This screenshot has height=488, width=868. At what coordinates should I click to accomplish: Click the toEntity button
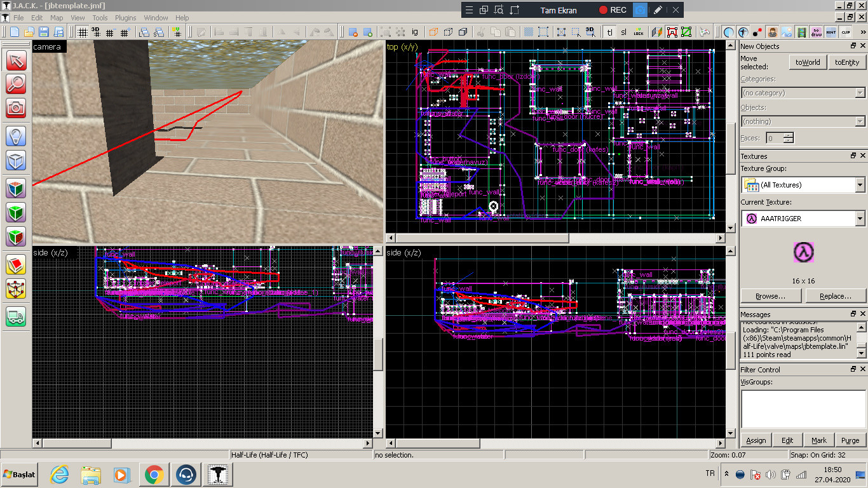846,62
